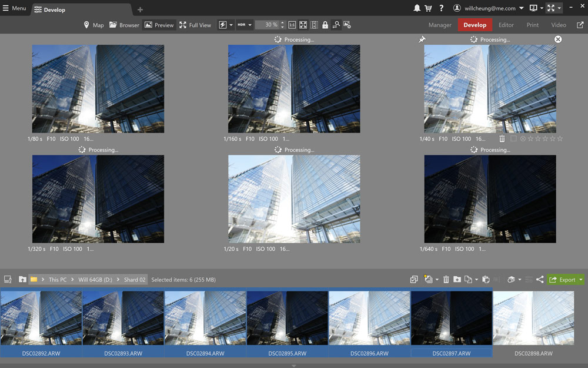The height and width of the screenshot is (368, 588).
Task: Clear rating icon under 1/40 s photo
Action: (x=523, y=138)
